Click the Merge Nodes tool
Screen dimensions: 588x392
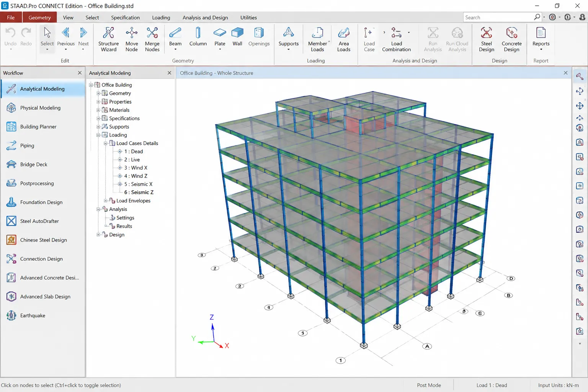152,39
